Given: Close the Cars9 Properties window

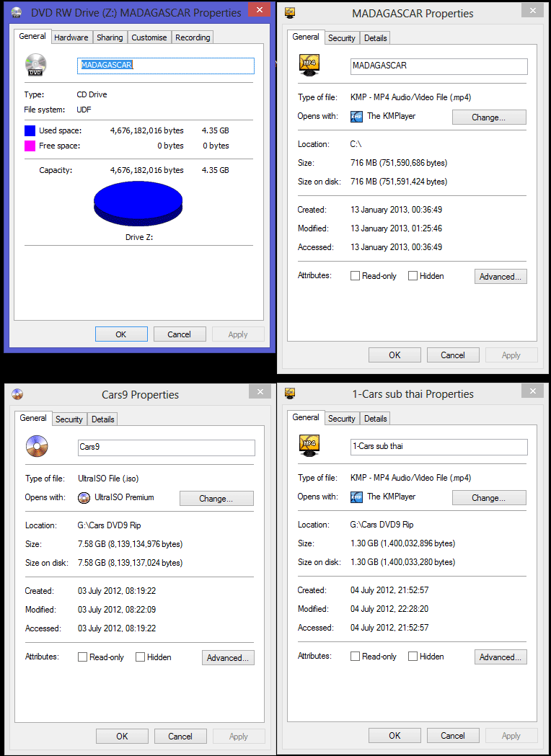Looking at the screenshot, I should coord(260,391).
